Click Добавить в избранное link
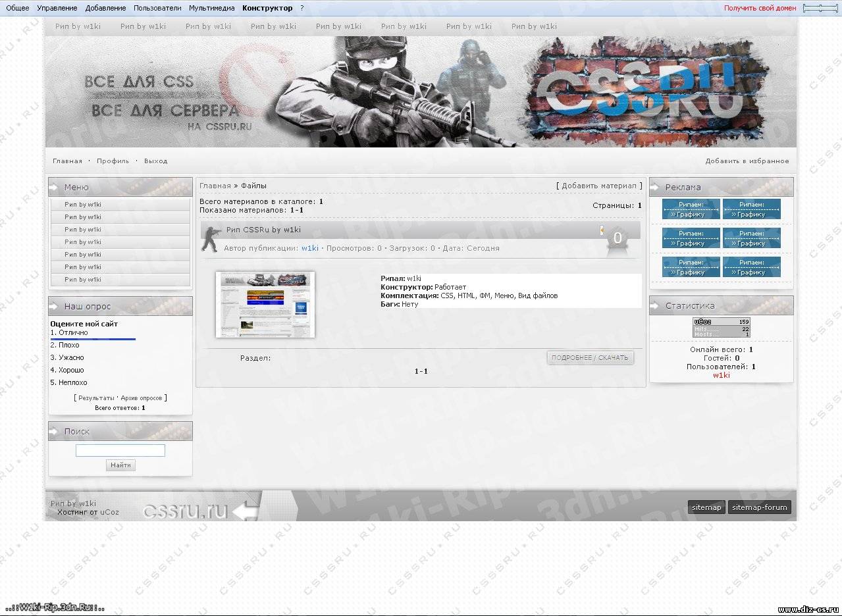 (x=747, y=161)
